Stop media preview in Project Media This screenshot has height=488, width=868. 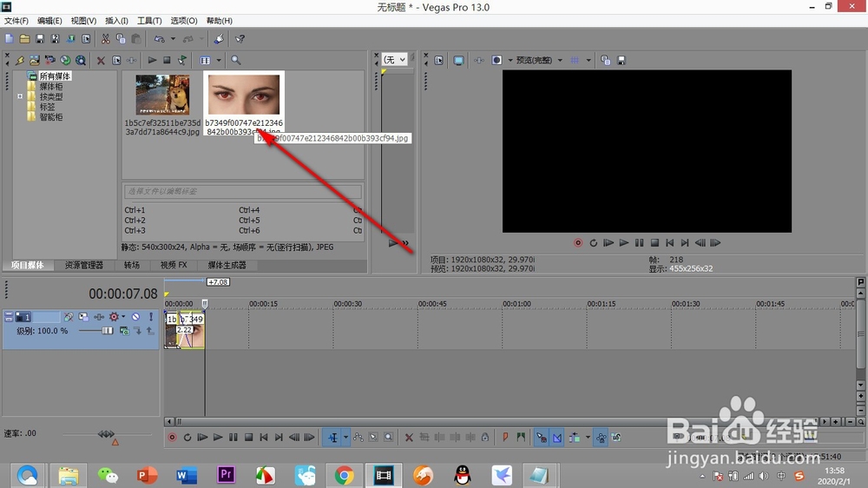pyautogui.click(x=167, y=60)
